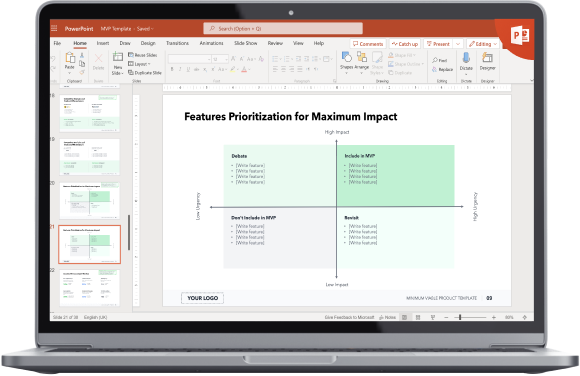The width and height of the screenshot is (580, 376).
Task: Justify text alignment
Action: click(x=300, y=69)
